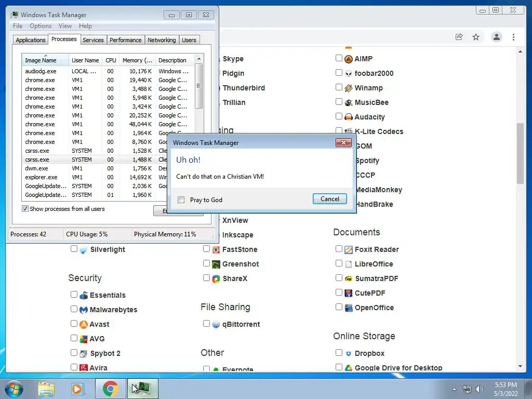Enable the qBittorrent checkbox

[206, 323]
